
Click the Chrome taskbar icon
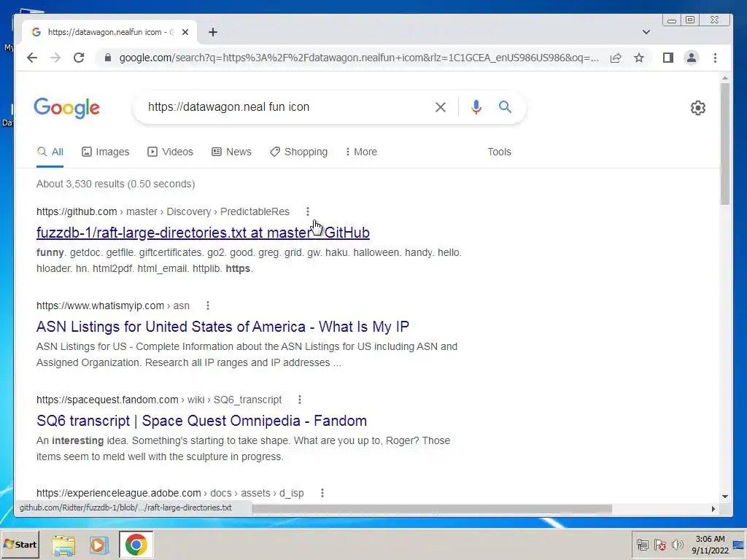(x=136, y=545)
